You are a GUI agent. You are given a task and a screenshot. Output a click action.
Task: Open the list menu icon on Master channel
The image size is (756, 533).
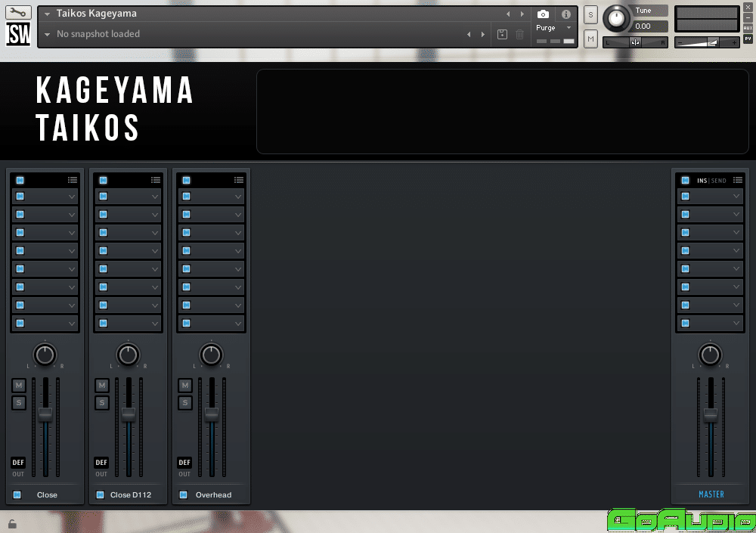(738, 180)
